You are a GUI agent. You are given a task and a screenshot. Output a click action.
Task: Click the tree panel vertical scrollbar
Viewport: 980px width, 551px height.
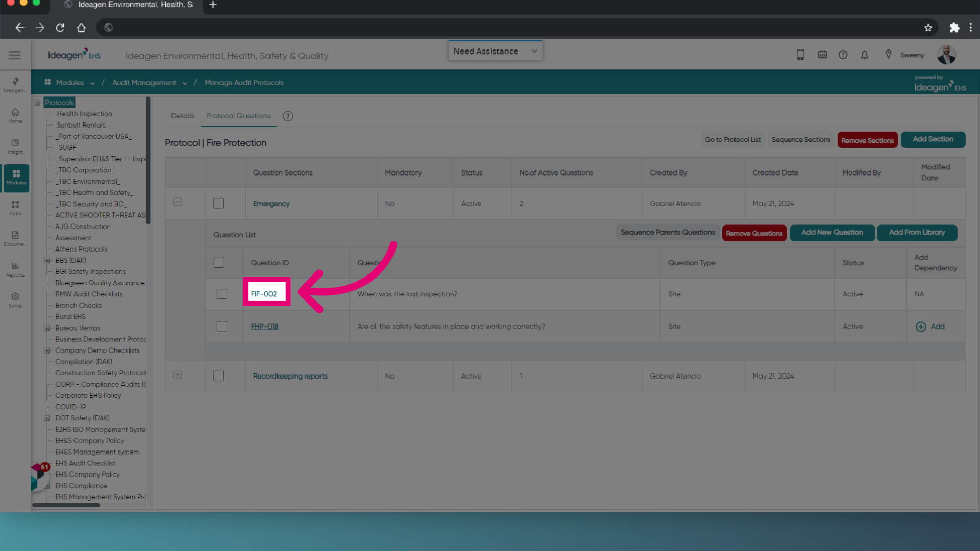point(148,160)
